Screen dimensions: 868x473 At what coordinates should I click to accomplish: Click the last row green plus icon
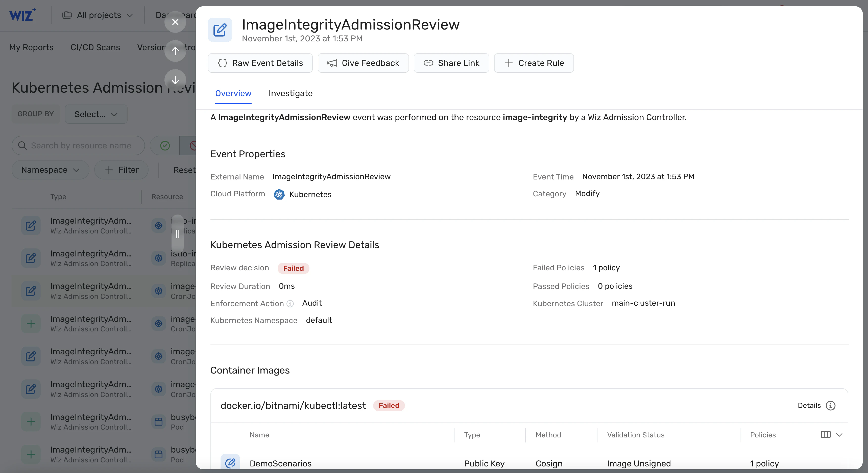pos(31,455)
